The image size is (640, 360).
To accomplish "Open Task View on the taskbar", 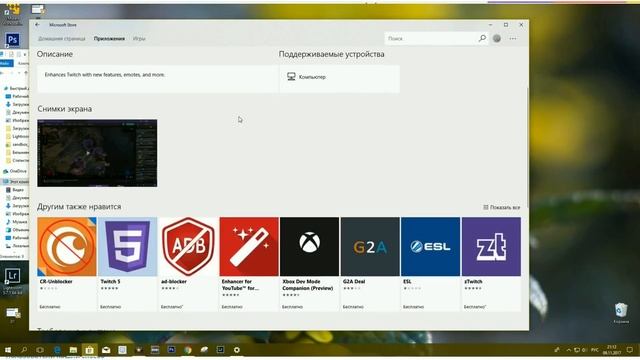I will click(x=40, y=350).
